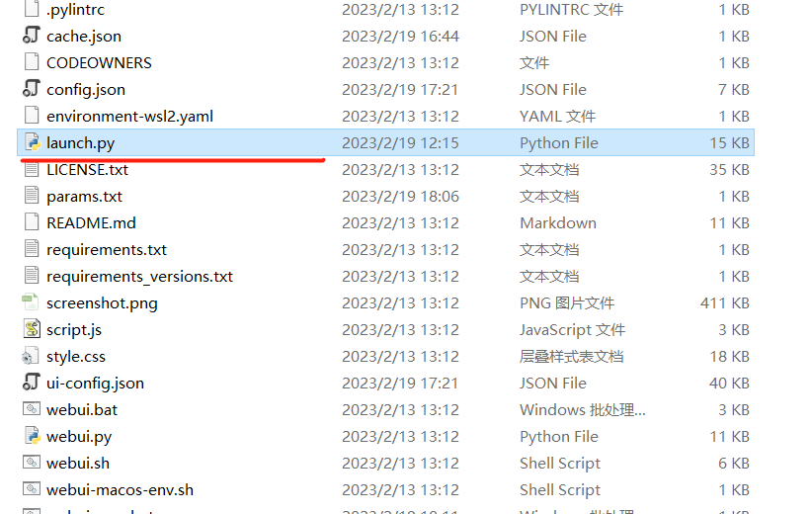Select the screenshot.png image icon
The image size is (812, 514).
coord(31,302)
